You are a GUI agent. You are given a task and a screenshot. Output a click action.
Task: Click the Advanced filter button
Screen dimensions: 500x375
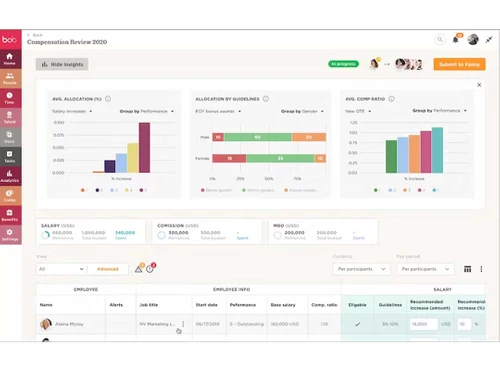point(108,269)
